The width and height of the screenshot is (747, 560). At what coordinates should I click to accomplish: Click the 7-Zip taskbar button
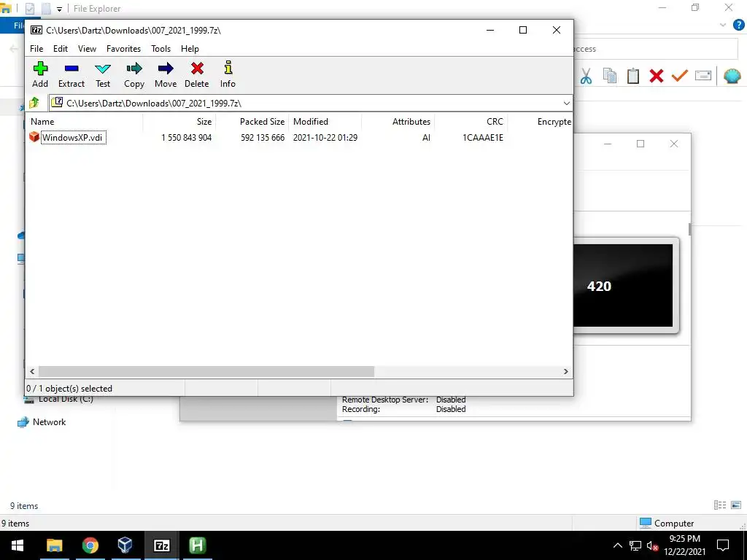[x=161, y=545]
